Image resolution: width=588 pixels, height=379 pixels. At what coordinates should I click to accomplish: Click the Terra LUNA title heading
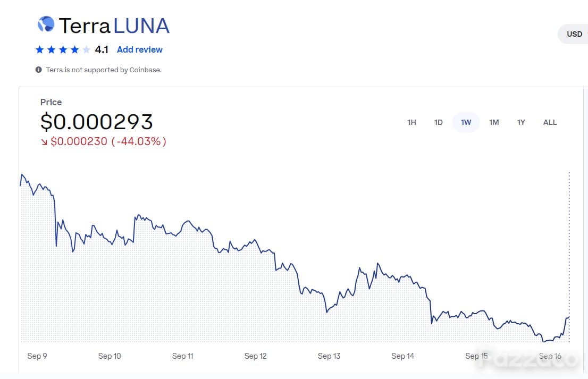[x=114, y=26]
